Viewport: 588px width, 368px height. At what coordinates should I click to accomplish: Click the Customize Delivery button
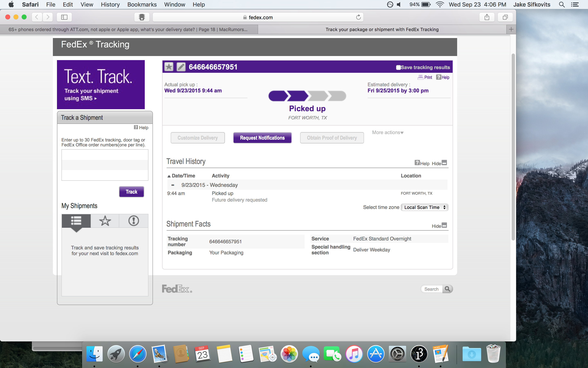pyautogui.click(x=198, y=138)
